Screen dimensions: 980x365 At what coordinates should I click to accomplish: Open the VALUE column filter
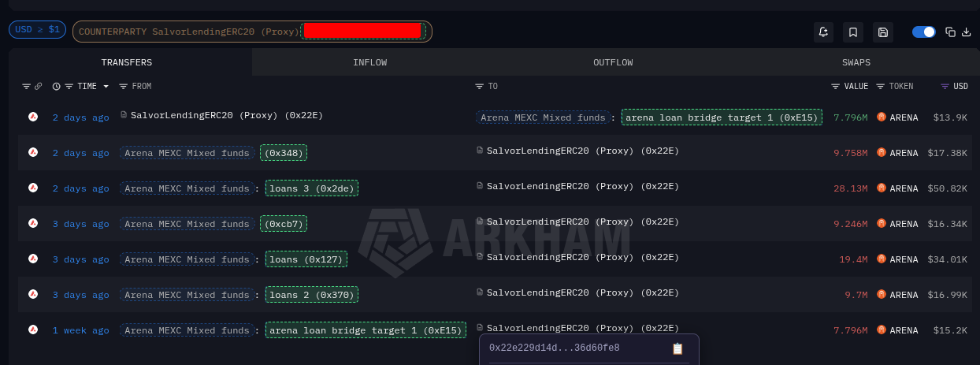click(x=835, y=86)
